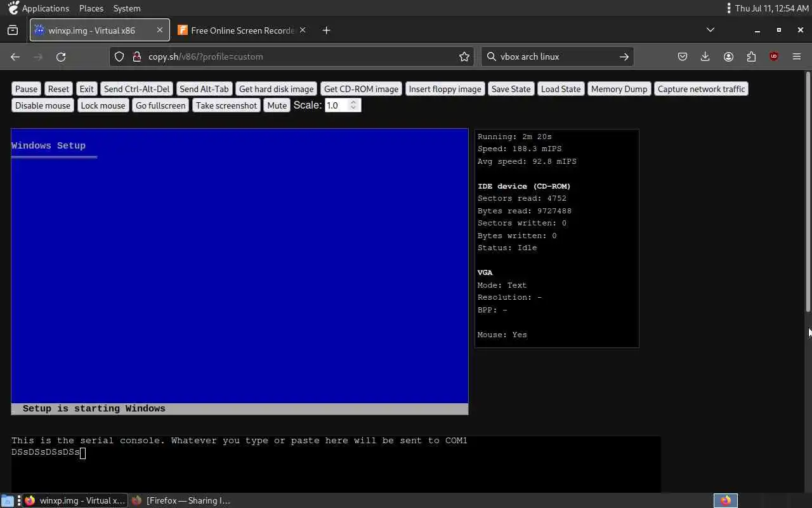Click the site security padlock icon
812x508 pixels.
[x=136, y=57]
